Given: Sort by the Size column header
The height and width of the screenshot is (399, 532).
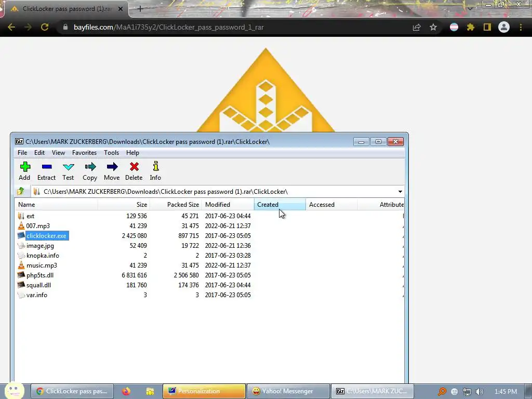Looking at the screenshot, I should point(124,205).
